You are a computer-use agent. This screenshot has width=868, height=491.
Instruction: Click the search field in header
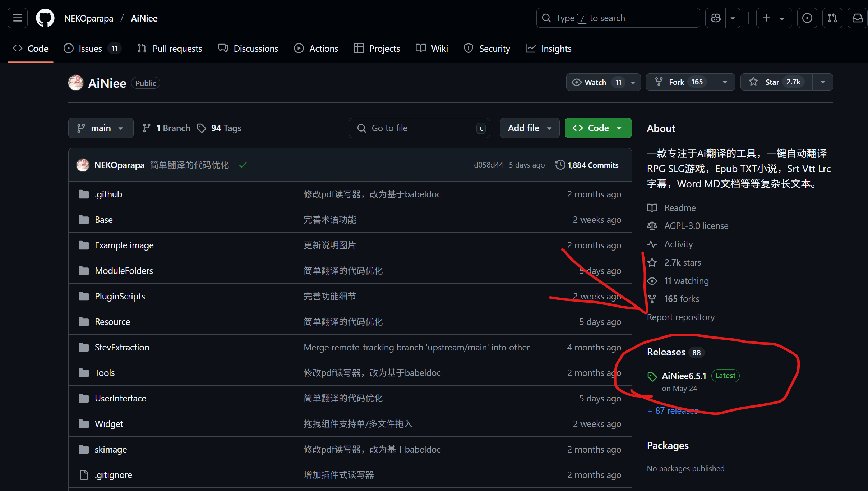click(618, 18)
